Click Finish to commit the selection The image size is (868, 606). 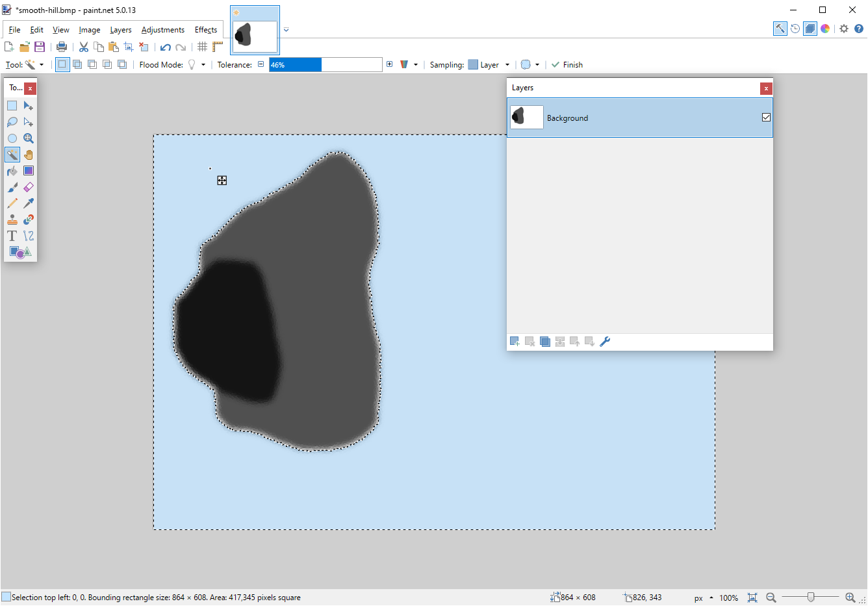pos(567,64)
